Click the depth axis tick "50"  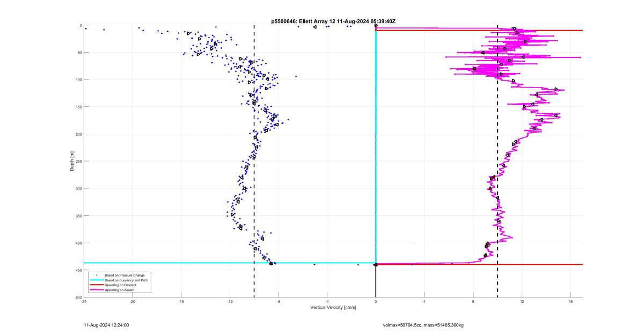tap(79, 53)
